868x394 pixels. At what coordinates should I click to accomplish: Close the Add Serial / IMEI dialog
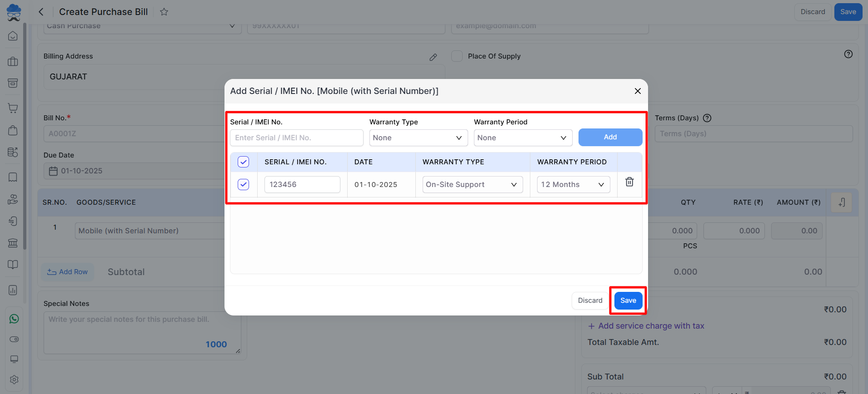point(638,91)
